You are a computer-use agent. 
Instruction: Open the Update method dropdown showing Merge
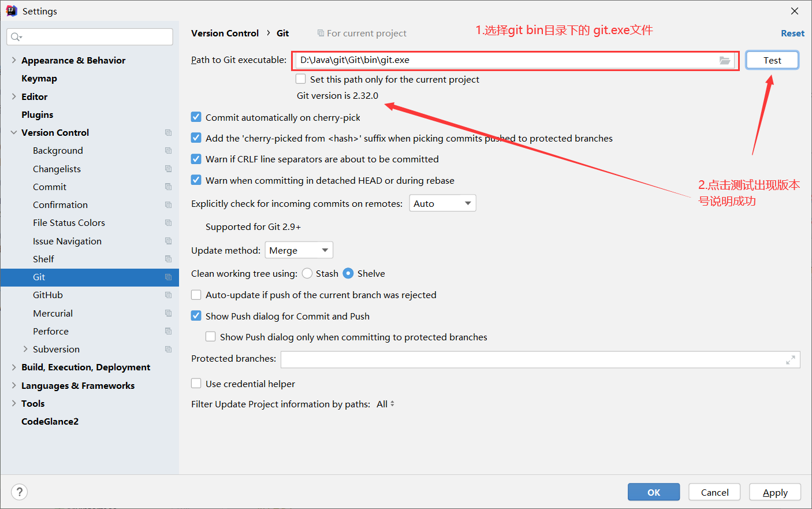coord(299,250)
